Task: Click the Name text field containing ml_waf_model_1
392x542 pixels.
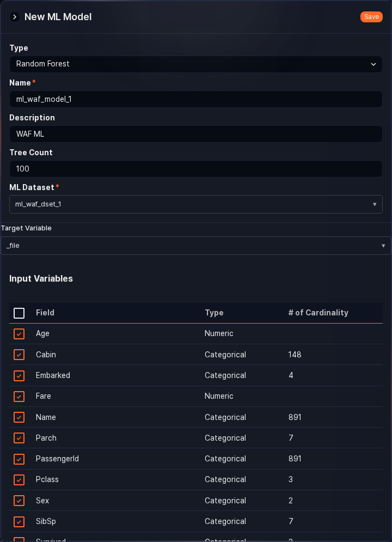Action: pyautogui.click(x=196, y=99)
